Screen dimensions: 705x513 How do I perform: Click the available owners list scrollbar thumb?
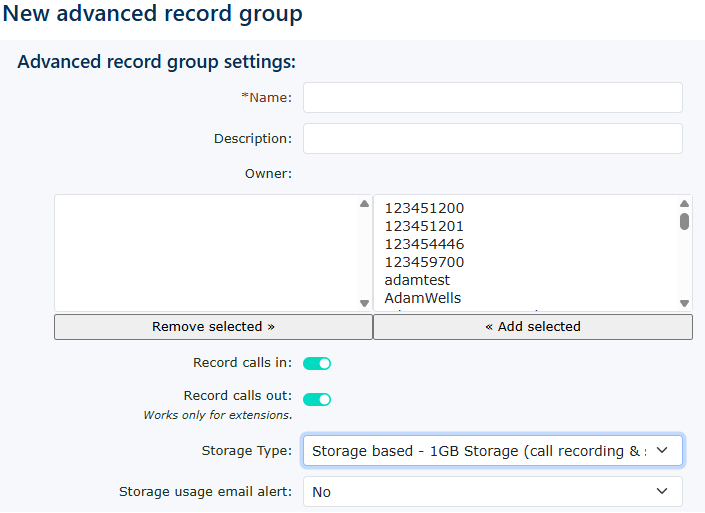(684, 222)
